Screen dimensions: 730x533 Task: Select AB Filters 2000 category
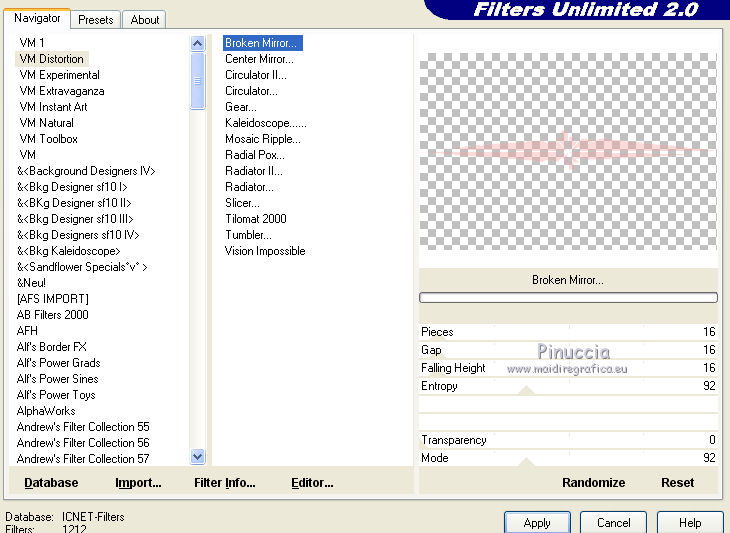tap(52, 315)
